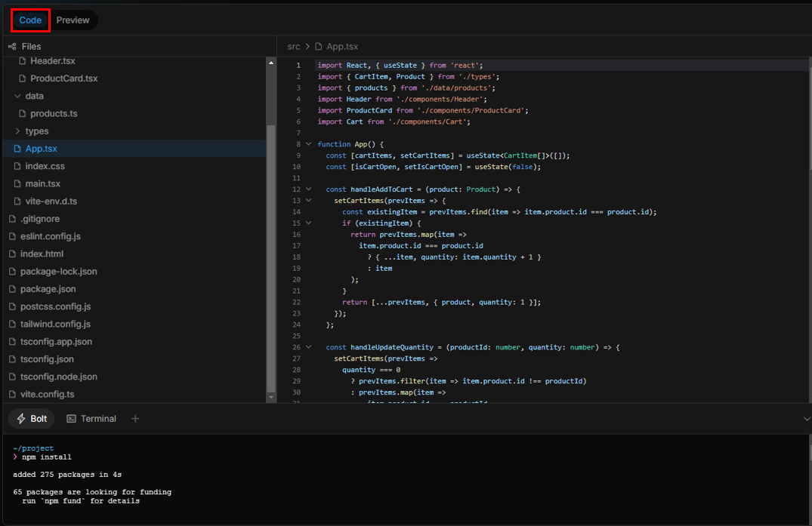
Task: Click the Bolt lightning icon
Action: [x=21, y=418]
